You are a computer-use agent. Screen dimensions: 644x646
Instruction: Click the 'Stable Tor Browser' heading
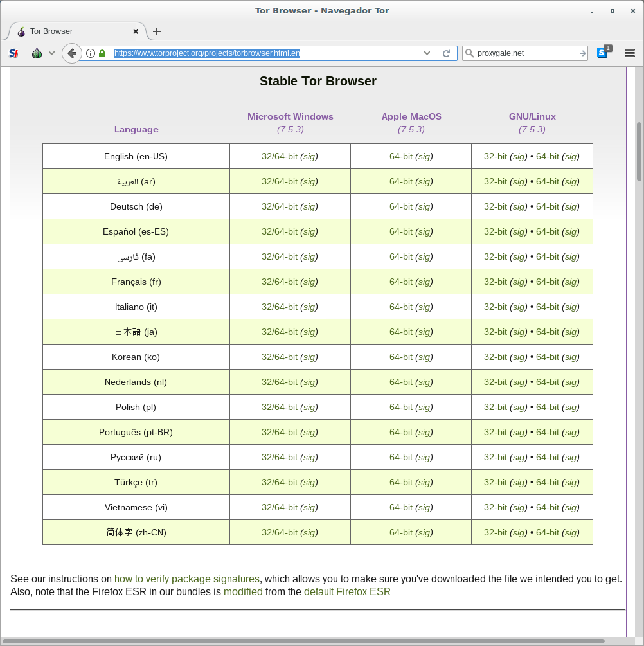point(318,81)
